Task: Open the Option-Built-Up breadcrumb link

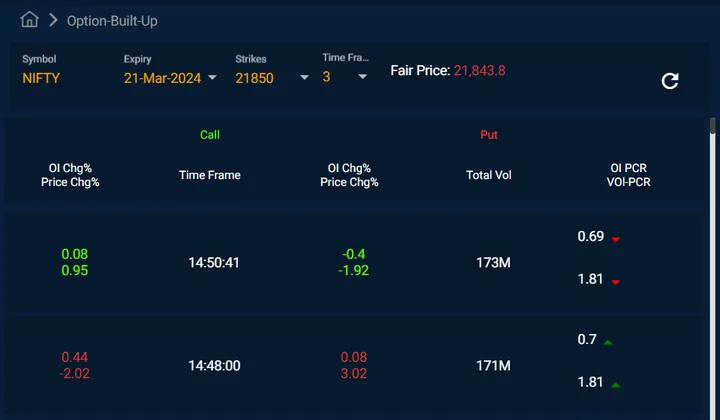Action: point(112,21)
